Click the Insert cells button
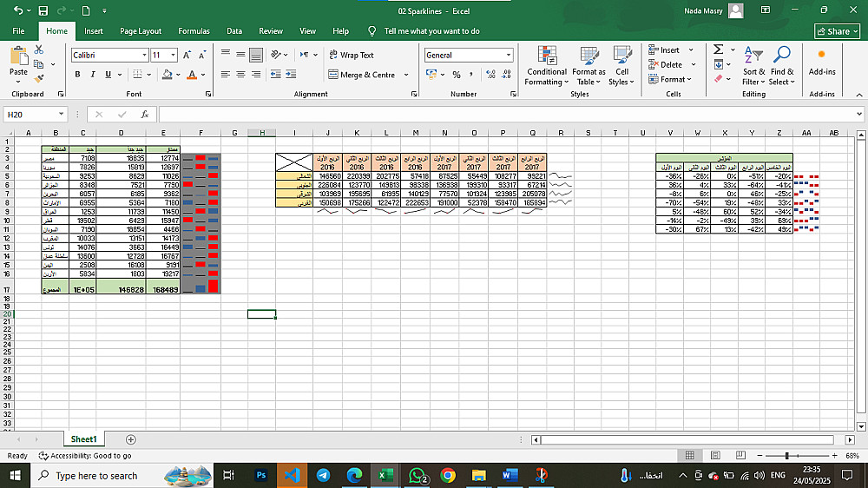The height and width of the screenshot is (488, 868). click(x=664, y=49)
